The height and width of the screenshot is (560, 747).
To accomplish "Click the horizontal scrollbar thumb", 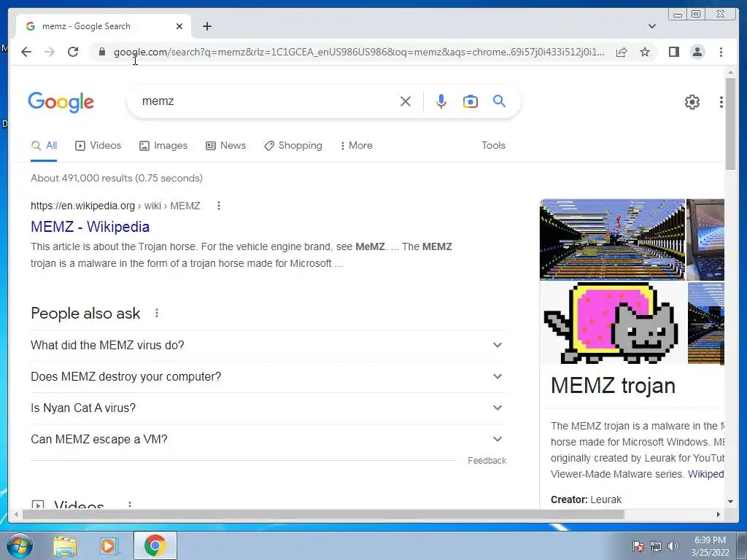I will pos(323,514).
